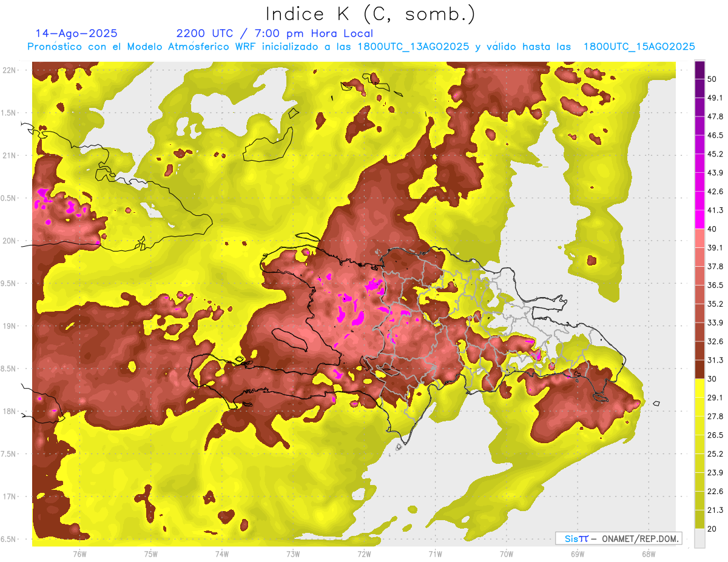Viewport: 728px width, 562px height.
Task: Click the magenta legend band between 40 and 41.3
Action: [x=699, y=219]
